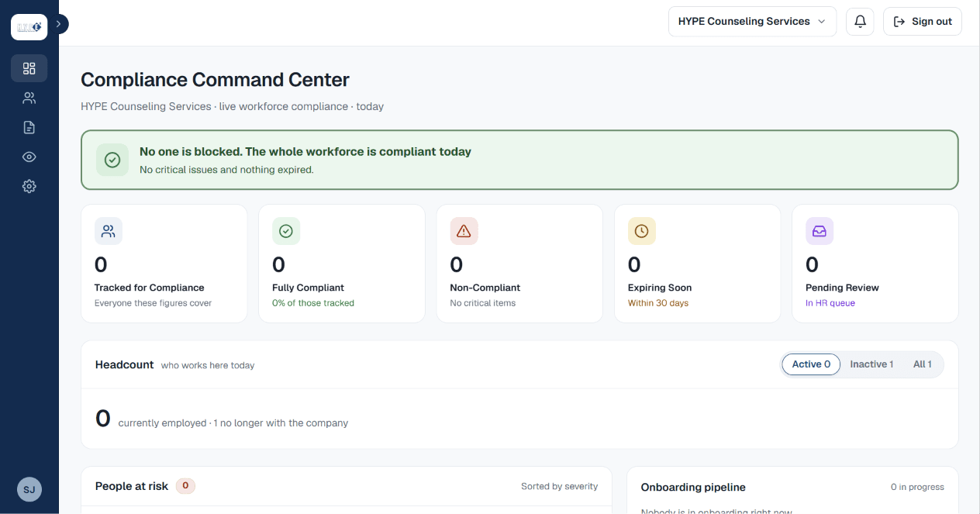The image size is (980, 514).
Task: Open the Fully Compliant card
Action: [x=342, y=264]
